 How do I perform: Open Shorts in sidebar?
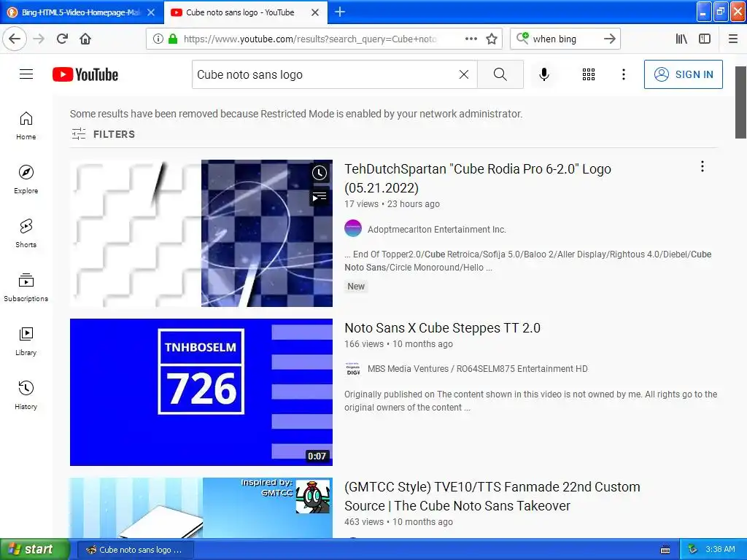pos(26,233)
